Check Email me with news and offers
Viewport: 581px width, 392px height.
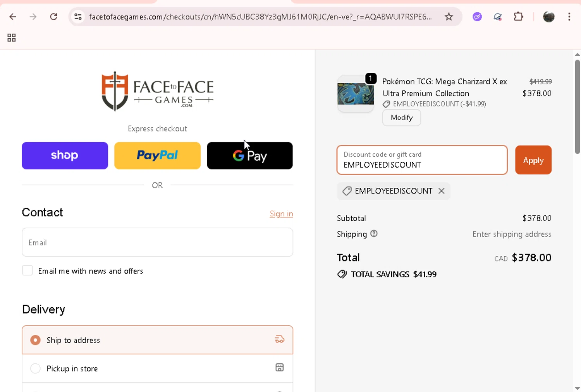pyautogui.click(x=28, y=270)
